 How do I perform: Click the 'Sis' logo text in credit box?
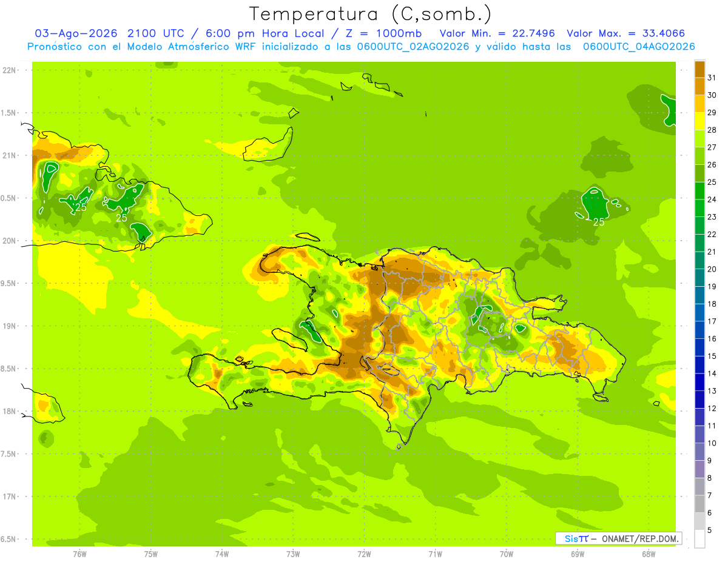pyautogui.click(x=570, y=538)
